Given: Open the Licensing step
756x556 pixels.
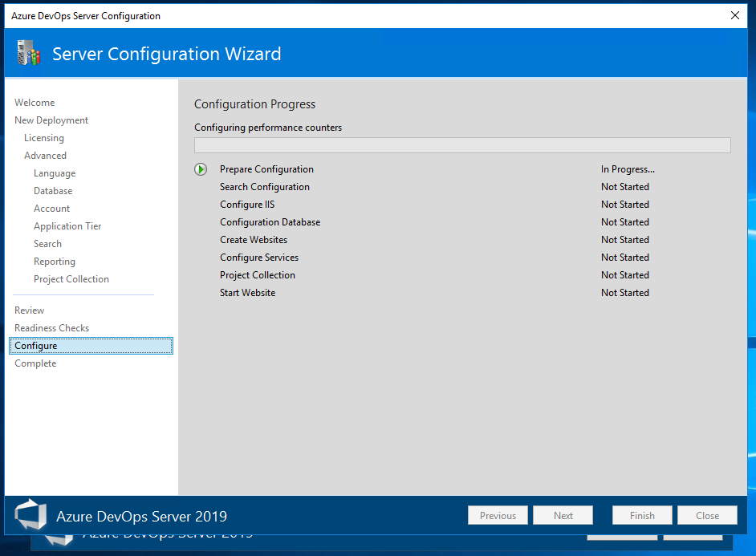Looking at the screenshot, I should [x=44, y=138].
